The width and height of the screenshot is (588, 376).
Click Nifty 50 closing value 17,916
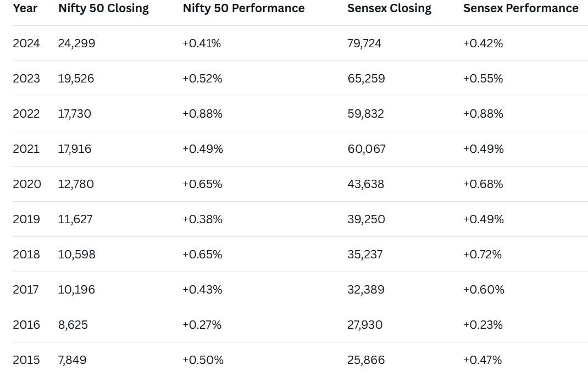coord(75,149)
